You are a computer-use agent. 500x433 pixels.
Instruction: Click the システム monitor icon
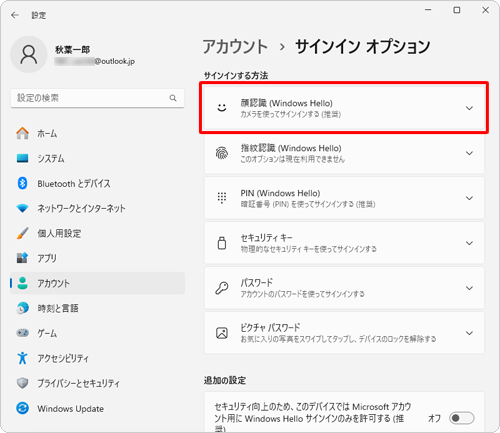pos(22,158)
